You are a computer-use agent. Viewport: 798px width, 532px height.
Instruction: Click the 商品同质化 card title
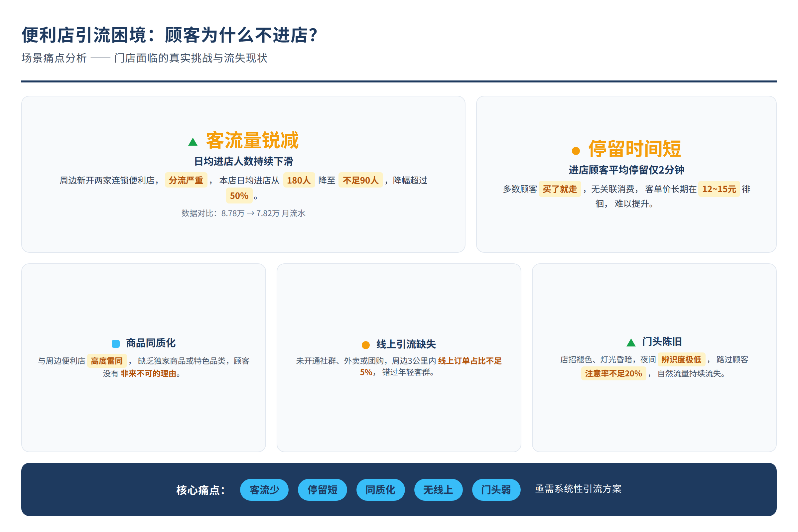(x=151, y=343)
